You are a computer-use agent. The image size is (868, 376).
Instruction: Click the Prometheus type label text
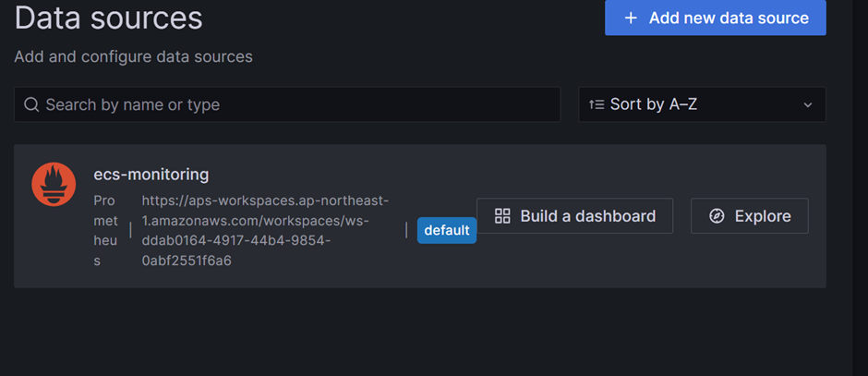106,230
